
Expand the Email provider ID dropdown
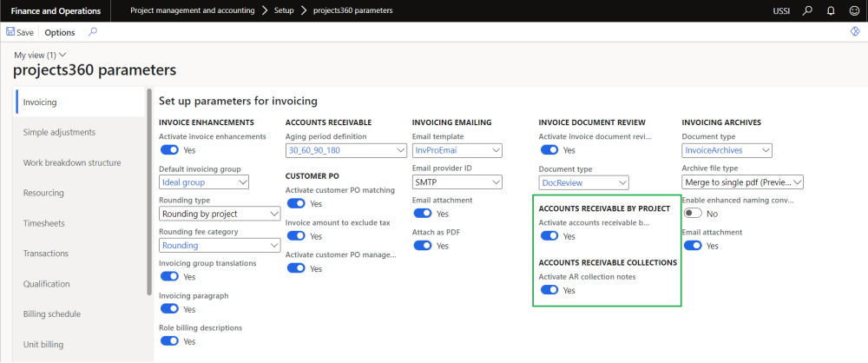[496, 182]
